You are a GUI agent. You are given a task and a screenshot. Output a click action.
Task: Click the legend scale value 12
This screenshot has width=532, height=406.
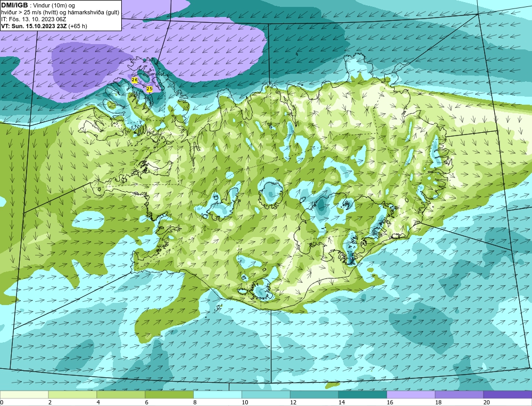pos(293,402)
